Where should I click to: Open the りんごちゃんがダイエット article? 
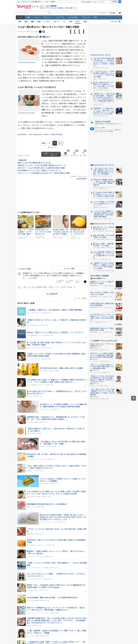coord(56,575)
